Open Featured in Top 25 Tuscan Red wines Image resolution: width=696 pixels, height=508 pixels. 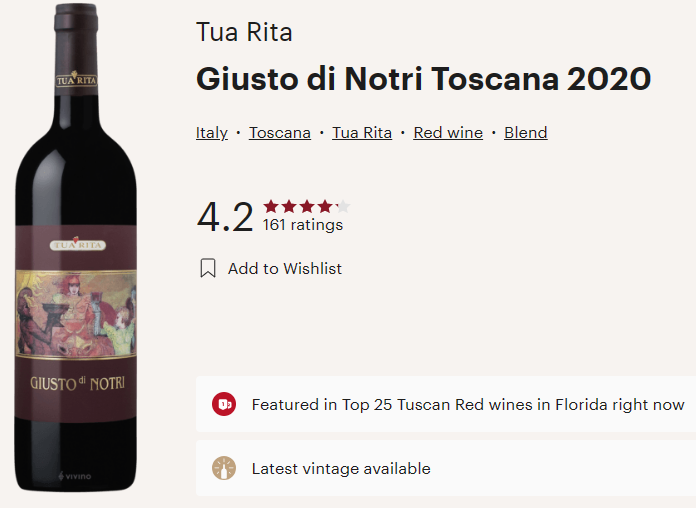click(468, 405)
